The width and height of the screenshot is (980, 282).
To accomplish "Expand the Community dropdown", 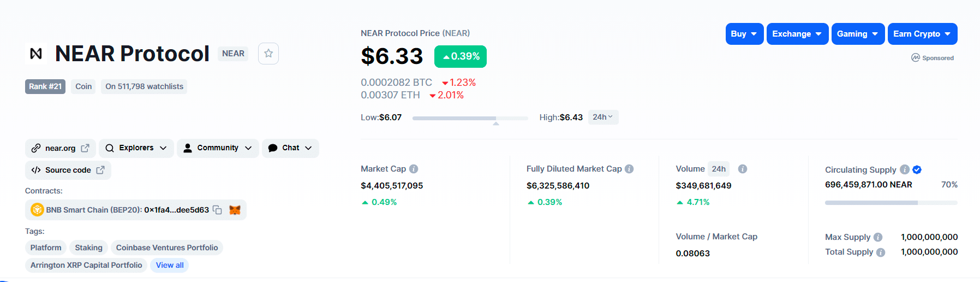I will pyautogui.click(x=218, y=148).
